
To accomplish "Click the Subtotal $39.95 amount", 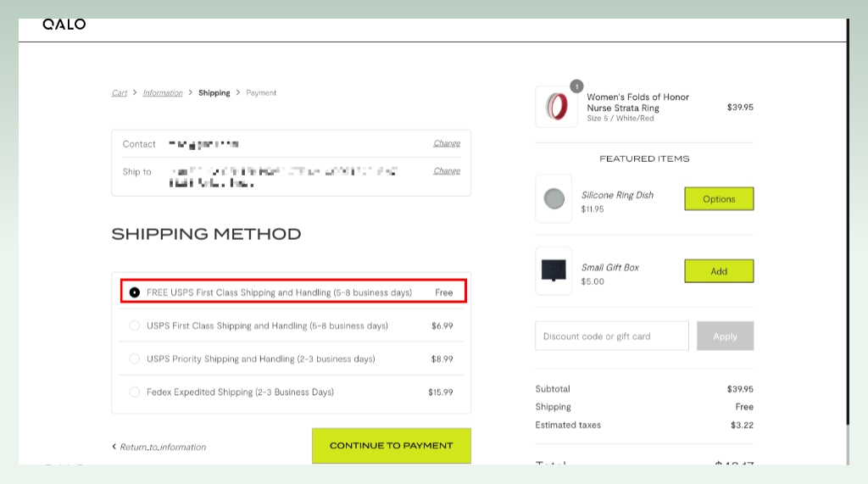I will coord(740,389).
